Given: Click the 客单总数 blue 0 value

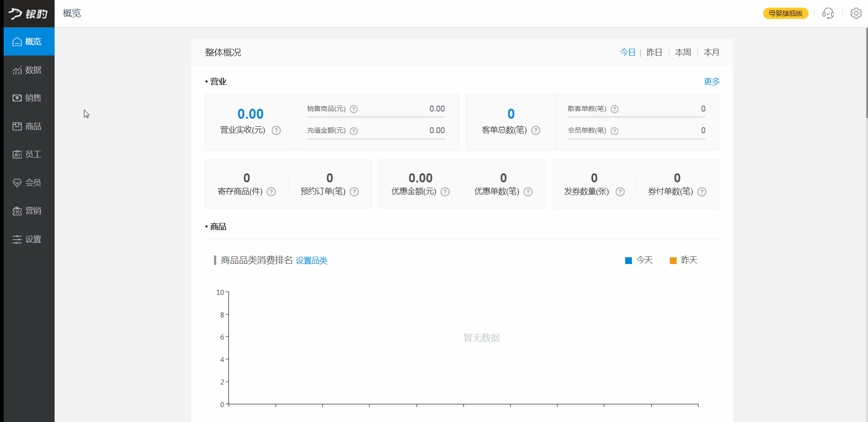Looking at the screenshot, I should point(511,114).
